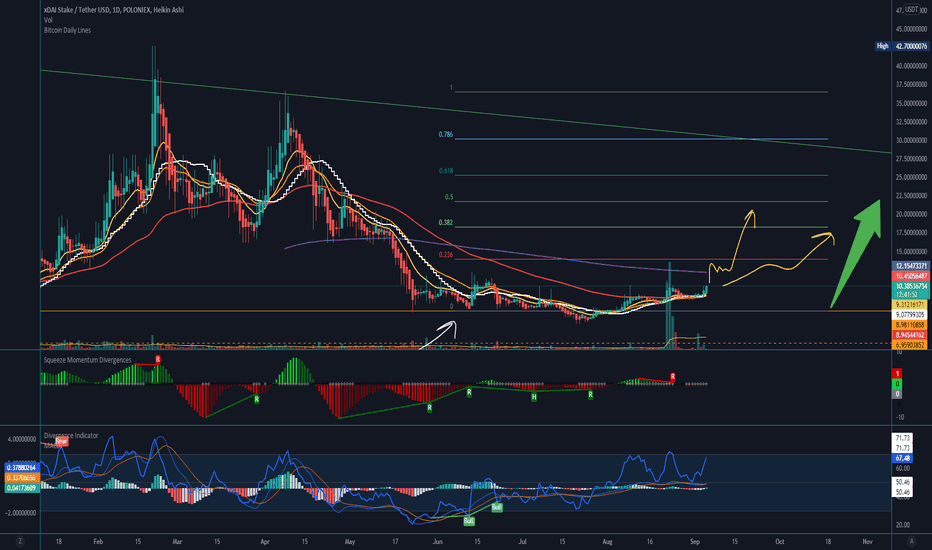Click the red 8.94544162 price label
This screenshot has width=932, height=550.
(x=910, y=335)
